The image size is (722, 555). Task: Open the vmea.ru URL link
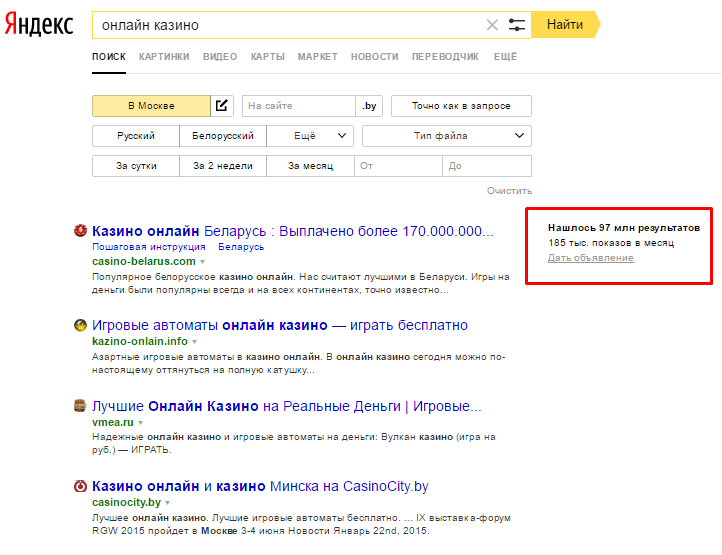(x=113, y=422)
